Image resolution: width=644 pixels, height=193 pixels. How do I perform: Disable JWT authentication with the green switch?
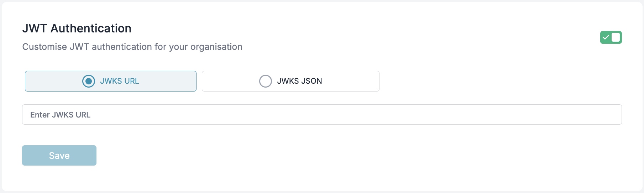(x=611, y=37)
